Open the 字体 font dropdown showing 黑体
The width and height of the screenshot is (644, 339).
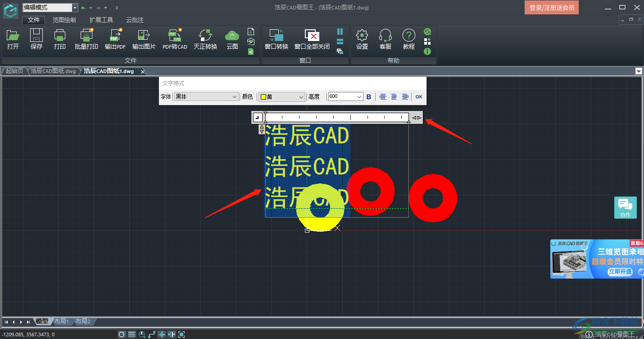[206, 97]
